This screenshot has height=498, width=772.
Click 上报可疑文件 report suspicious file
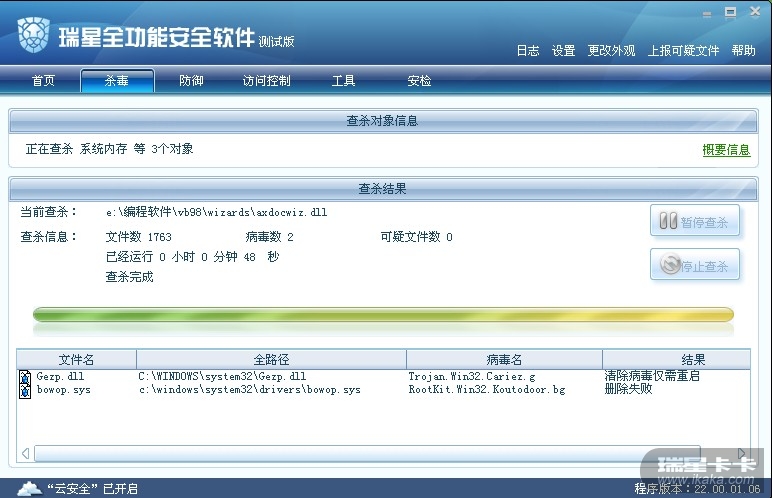[x=683, y=51]
